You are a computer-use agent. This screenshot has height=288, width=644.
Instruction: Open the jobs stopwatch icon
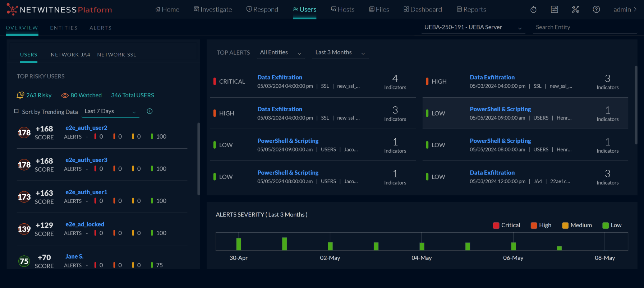click(534, 9)
